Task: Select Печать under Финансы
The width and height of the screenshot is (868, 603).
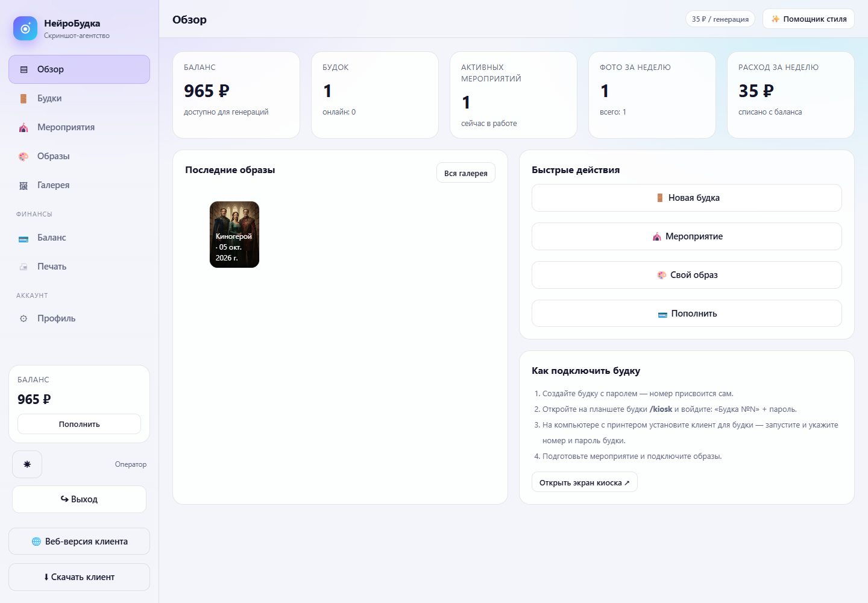Action: click(x=79, y=267)
